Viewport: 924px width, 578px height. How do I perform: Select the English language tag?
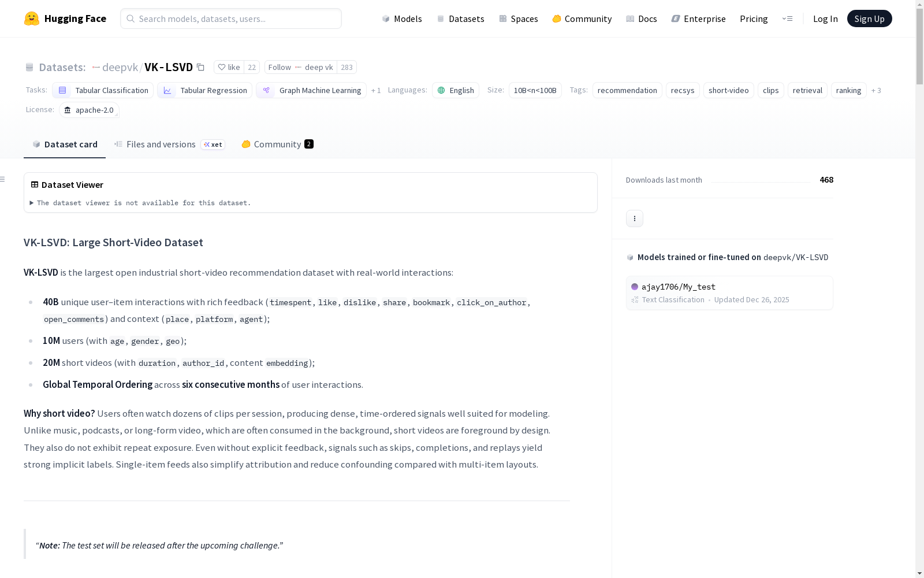pos(456,90)
